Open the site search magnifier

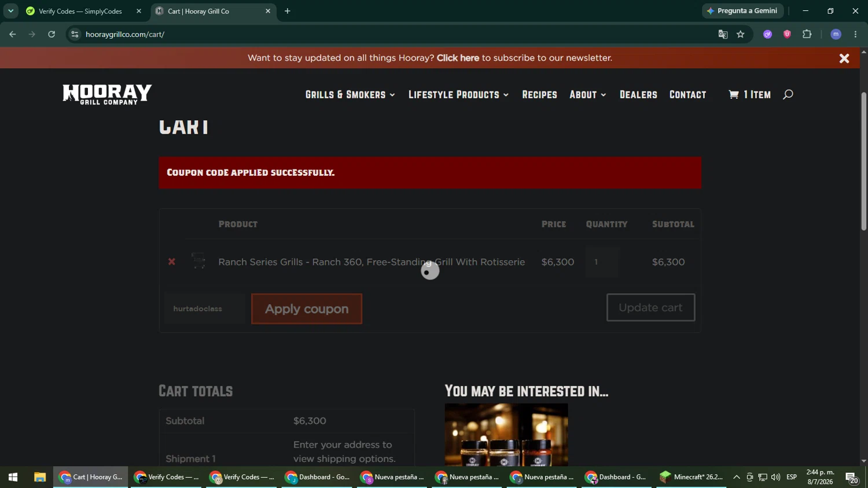788,95
